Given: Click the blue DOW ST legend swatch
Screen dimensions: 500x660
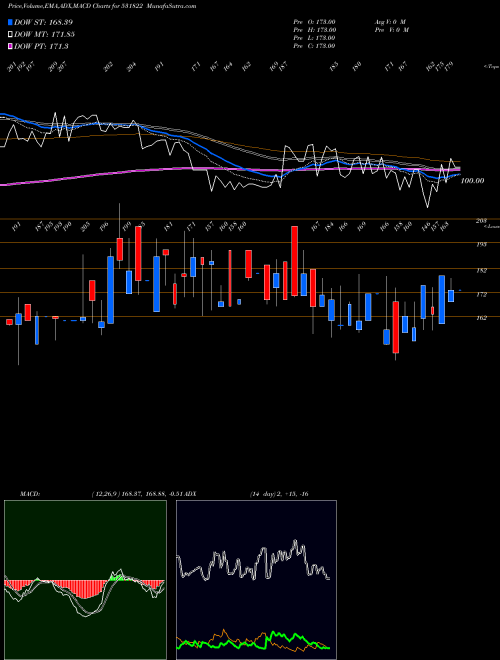Looking at the screenshot, I should point(11,22).
